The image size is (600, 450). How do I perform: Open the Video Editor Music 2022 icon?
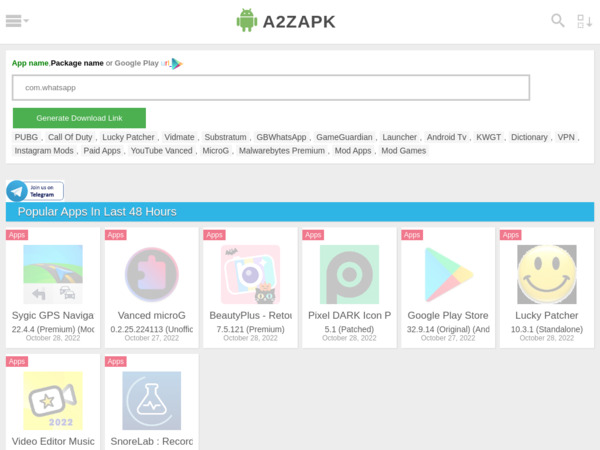[53, 401]
